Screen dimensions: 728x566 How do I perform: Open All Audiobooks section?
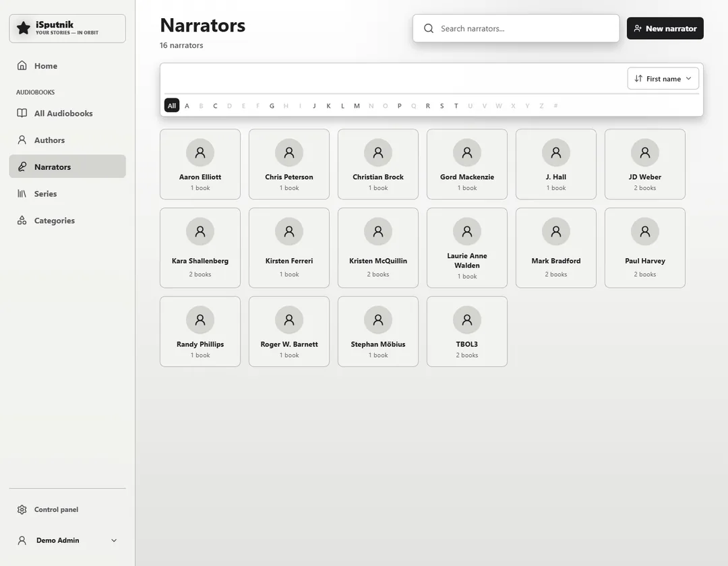coord(67,113)
